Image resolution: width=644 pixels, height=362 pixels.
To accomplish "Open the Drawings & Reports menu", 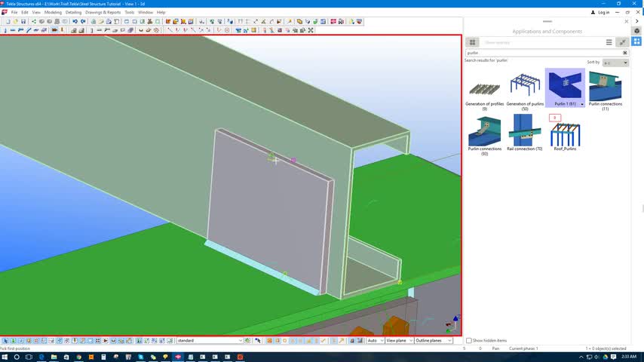I will 103,12.
